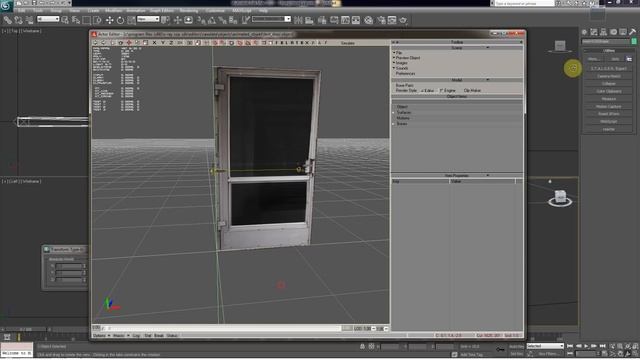Select Motions in Object Items tree
640x360 pixels.
pyautogui.click(x=403, y=118)
